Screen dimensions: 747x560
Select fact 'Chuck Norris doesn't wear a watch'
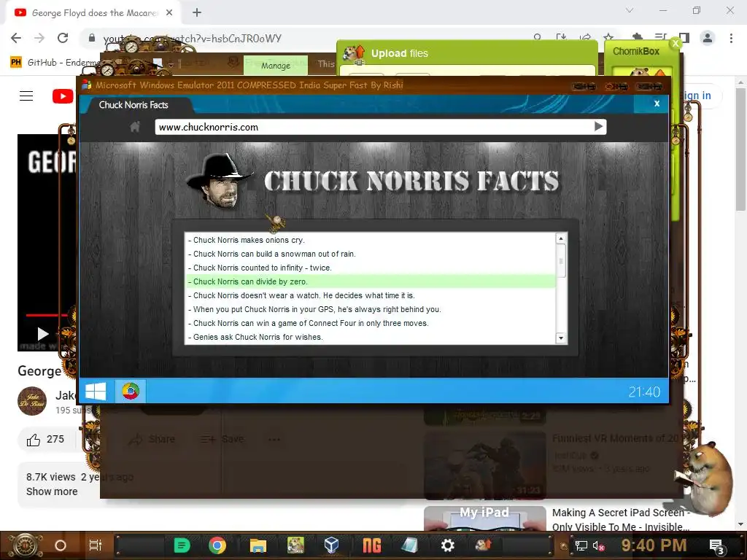(371, 295)
